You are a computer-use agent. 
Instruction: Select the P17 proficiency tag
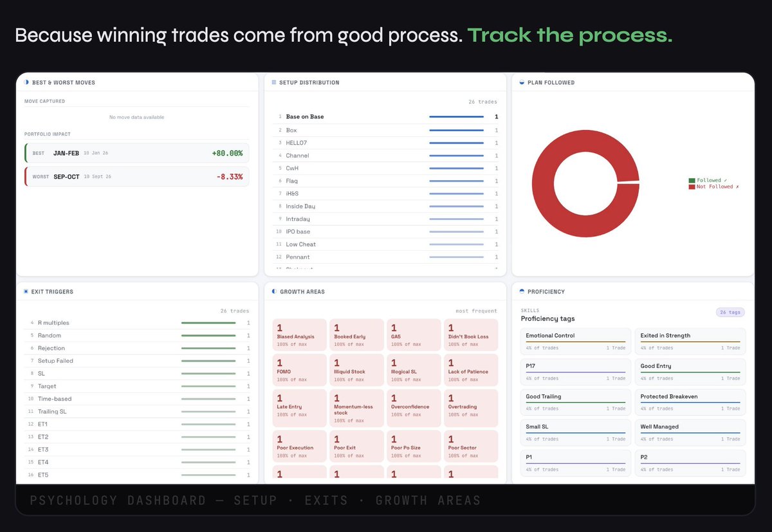tap(576, 371)
